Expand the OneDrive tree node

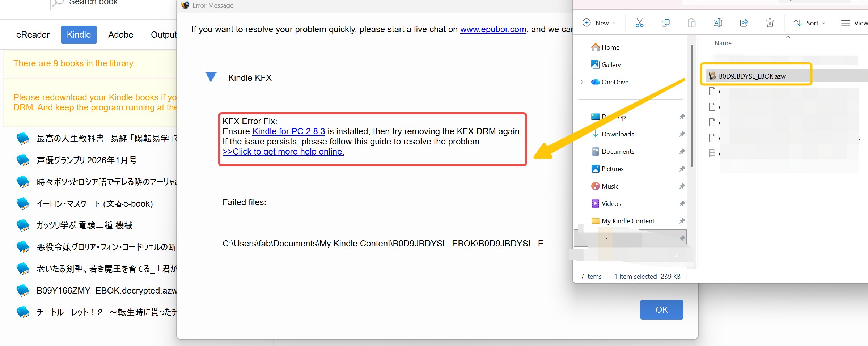click(x=582, y=82)
